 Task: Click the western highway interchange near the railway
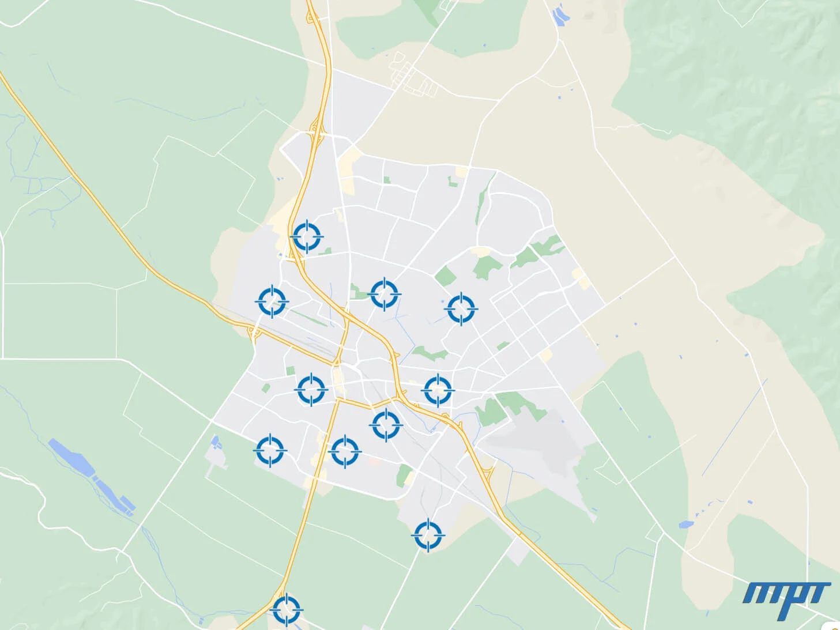point(253,332)
